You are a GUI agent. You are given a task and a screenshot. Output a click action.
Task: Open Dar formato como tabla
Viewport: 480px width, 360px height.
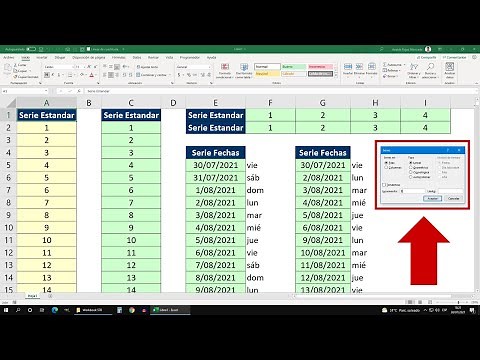[x=244, y=71]
